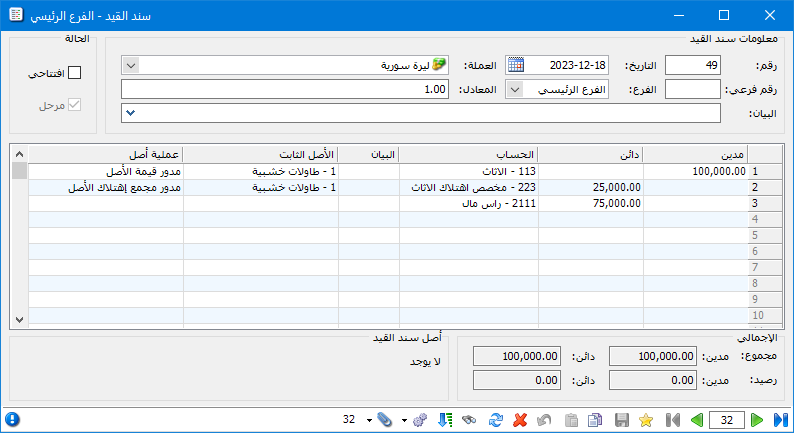Click row header number 3

tap(764, 204)
